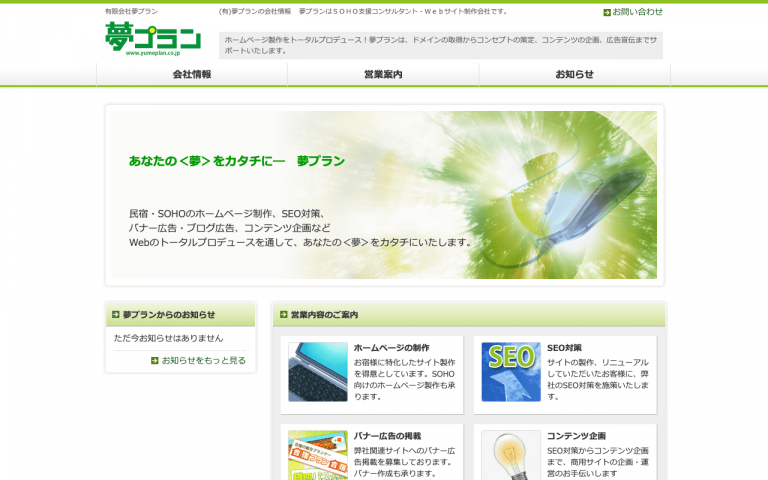Click the お宿様に特化したサイト製作 description text

click(405, 379)
